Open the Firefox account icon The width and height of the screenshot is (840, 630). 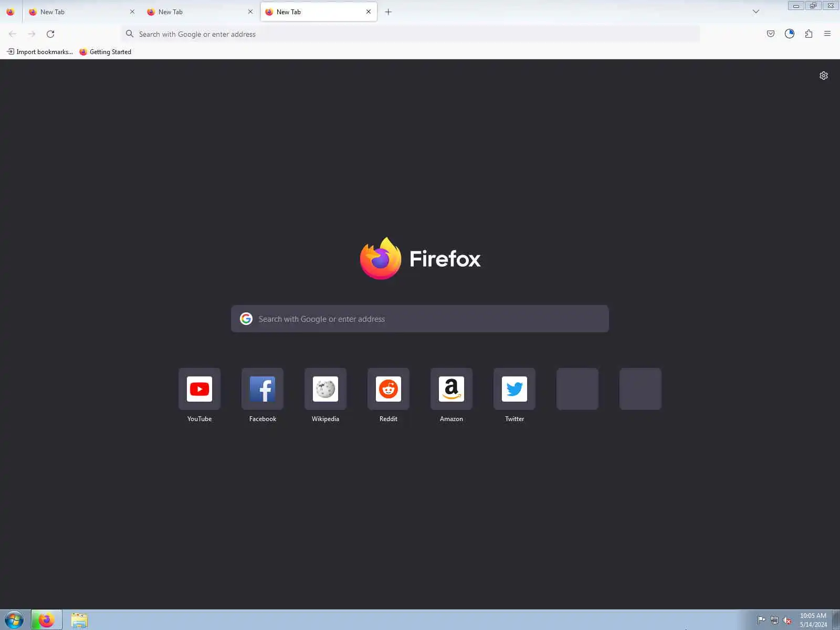790,34
